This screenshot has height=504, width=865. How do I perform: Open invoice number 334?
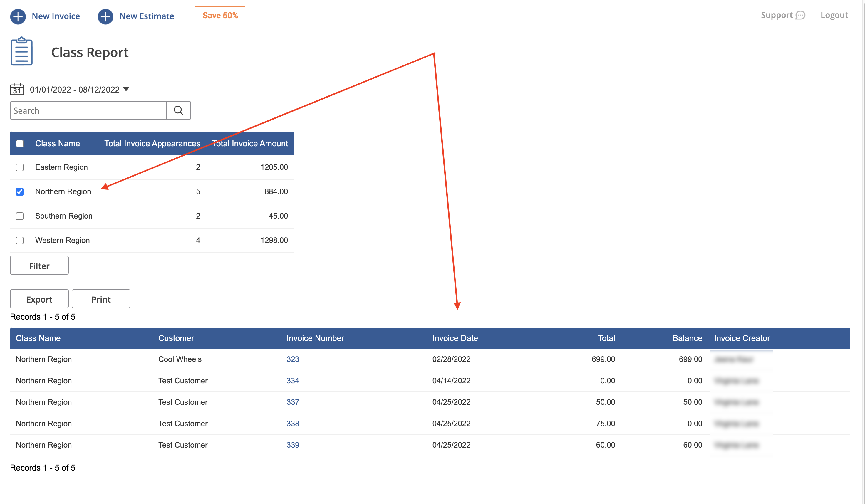293,380
